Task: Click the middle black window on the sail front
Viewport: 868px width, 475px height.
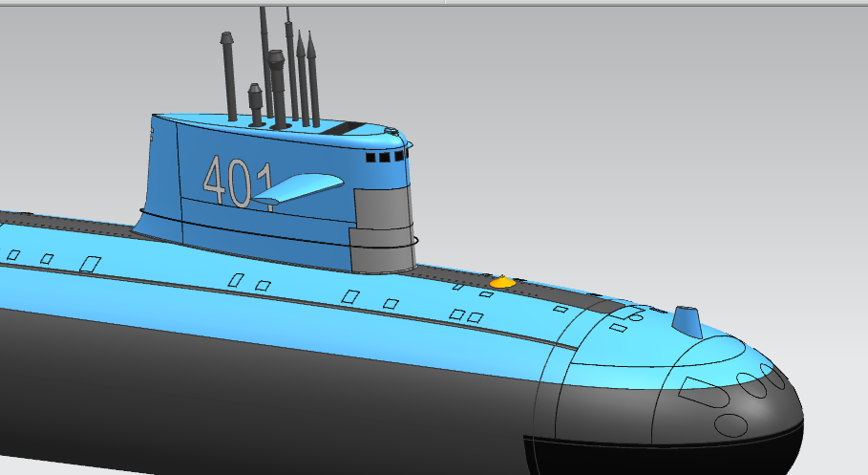Action: [x=385, y=158]
